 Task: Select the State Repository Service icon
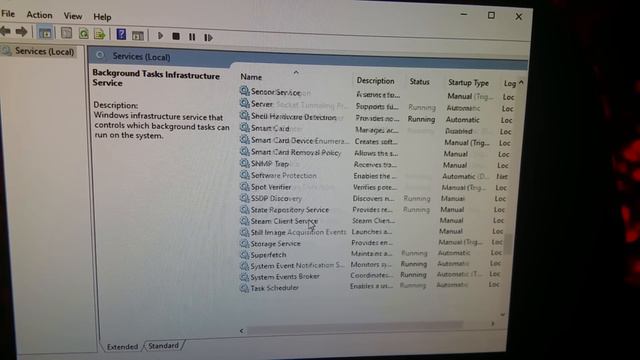pos(244,209)
